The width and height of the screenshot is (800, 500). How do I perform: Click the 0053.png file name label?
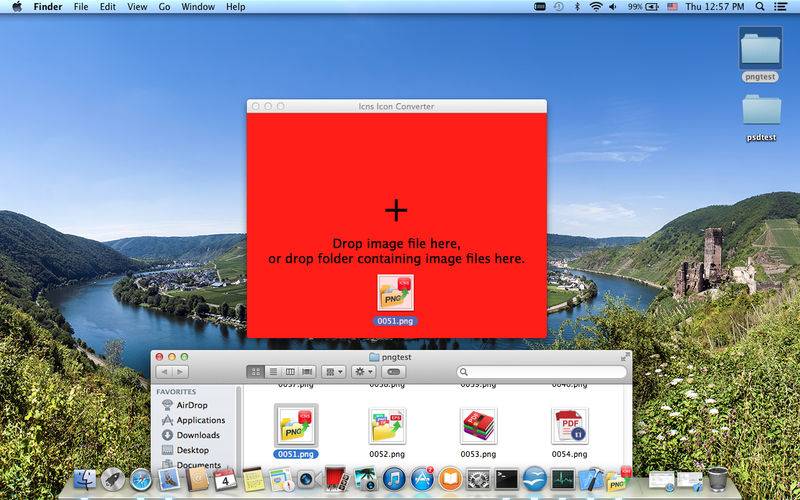(x=478, y=454)
